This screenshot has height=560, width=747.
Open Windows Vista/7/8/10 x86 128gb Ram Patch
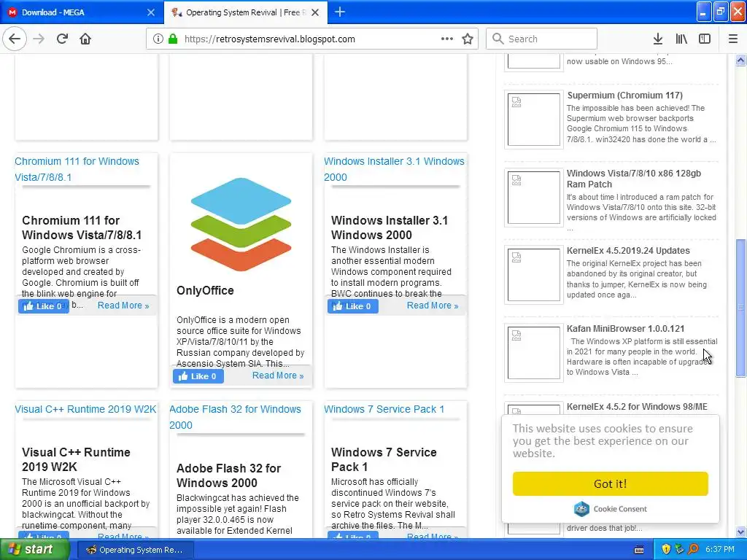(x=634, y=179)
